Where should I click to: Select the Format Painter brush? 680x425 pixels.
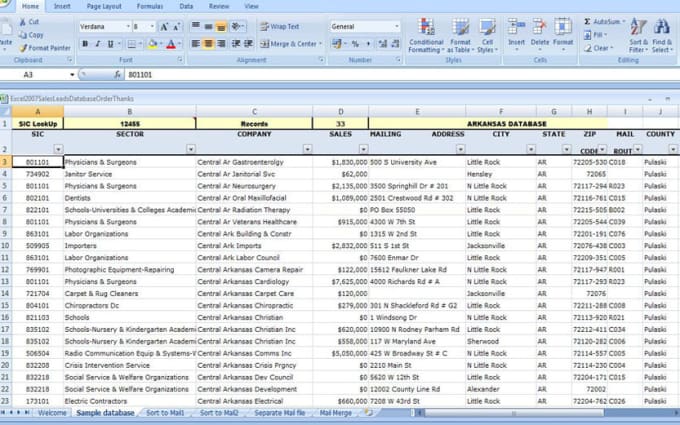[23, 48]
